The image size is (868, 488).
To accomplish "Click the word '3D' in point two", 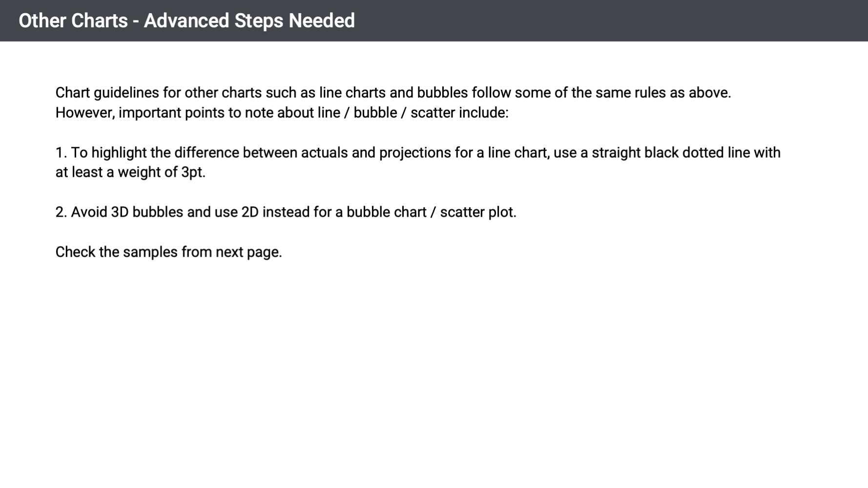I will 120,212.
